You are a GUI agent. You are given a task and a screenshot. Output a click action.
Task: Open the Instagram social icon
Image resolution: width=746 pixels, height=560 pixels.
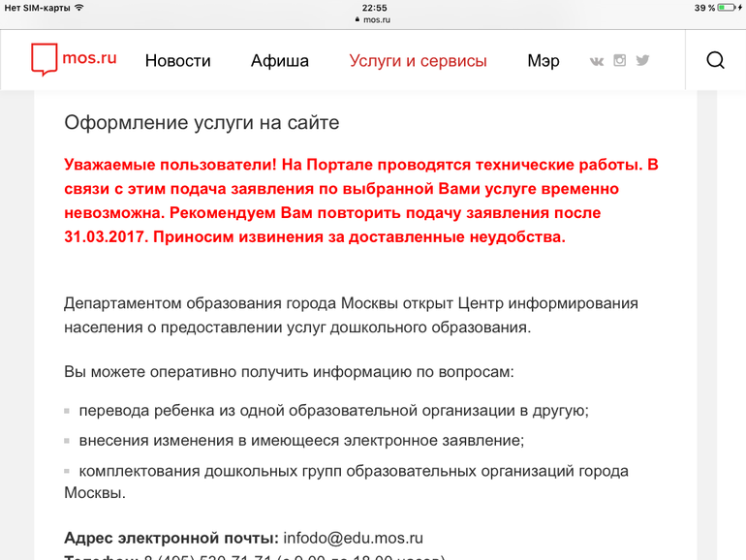(619, 60)
